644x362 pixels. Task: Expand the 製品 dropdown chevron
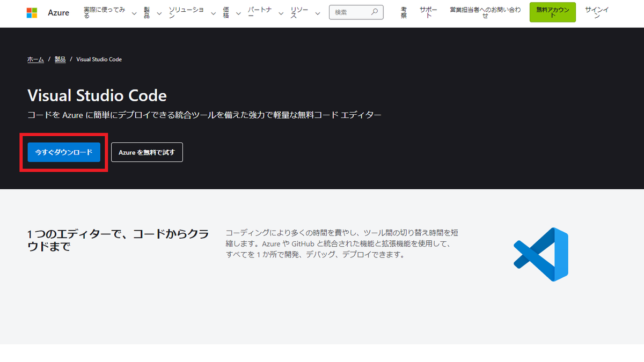pos(159,13)
